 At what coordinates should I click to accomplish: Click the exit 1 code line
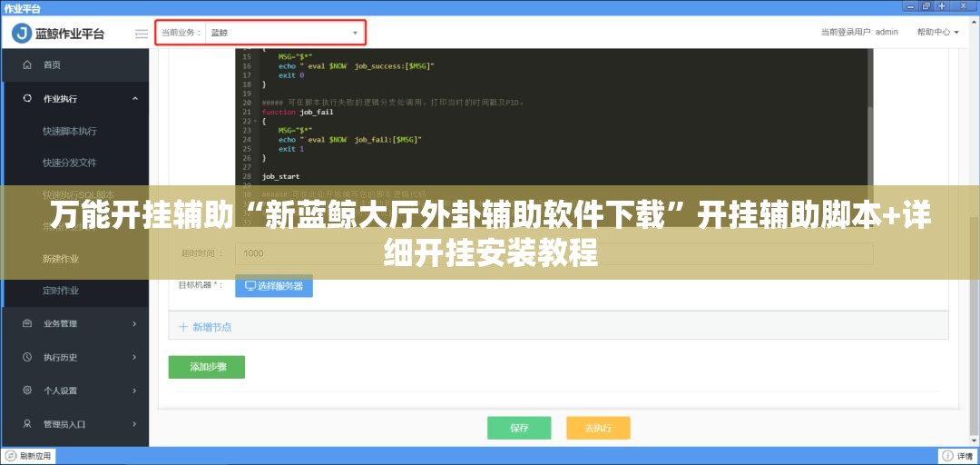tap(291, 149)
